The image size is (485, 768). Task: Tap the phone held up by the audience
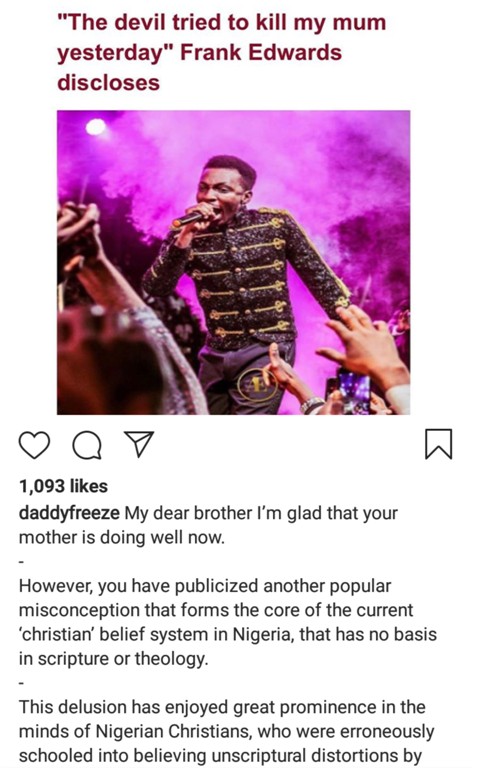[354, 391]
